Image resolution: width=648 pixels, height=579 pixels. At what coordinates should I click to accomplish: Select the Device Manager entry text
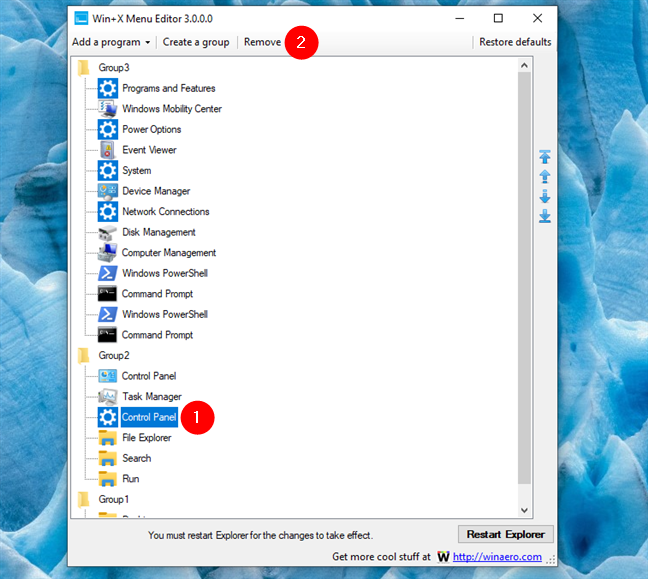tap(156, 191)
